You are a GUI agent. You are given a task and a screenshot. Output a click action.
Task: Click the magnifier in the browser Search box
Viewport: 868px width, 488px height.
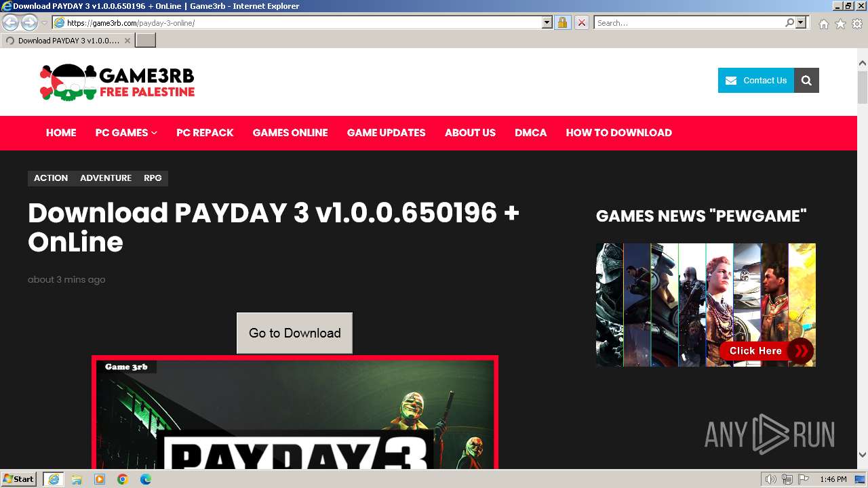(789, 23)
